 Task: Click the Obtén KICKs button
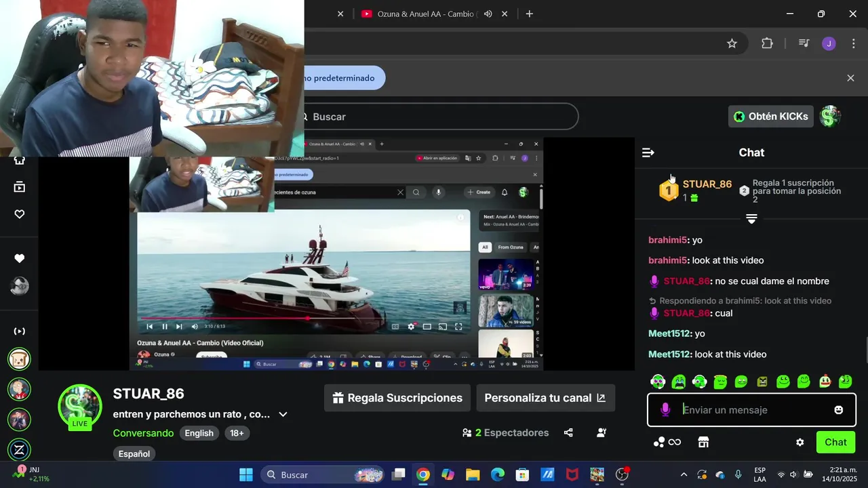[x=771, y=117]
